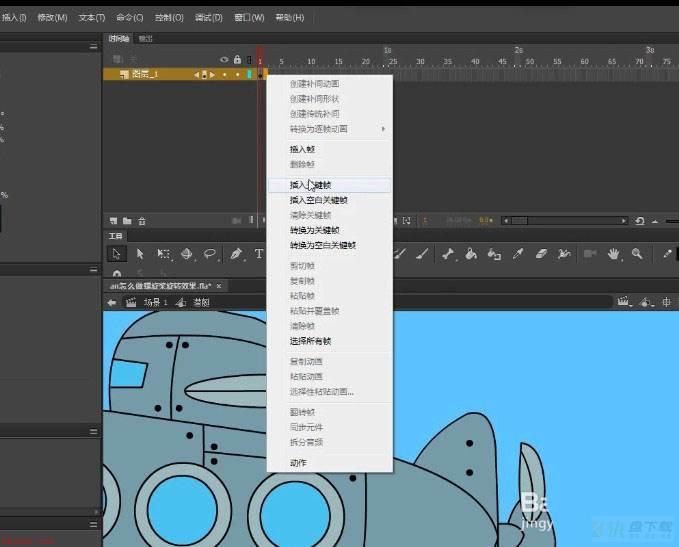Open the 控制(O) menu
This screenshot has width=679, height=547.
169,18
